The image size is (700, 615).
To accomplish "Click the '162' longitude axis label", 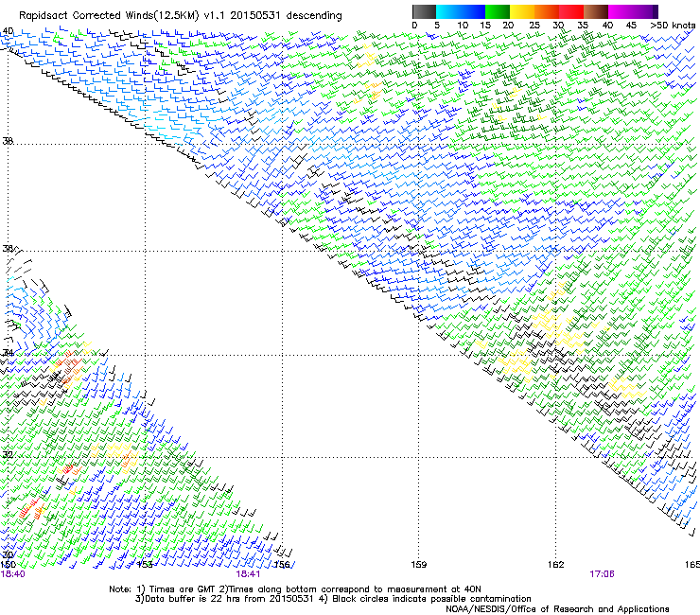I will coord(556,565).
